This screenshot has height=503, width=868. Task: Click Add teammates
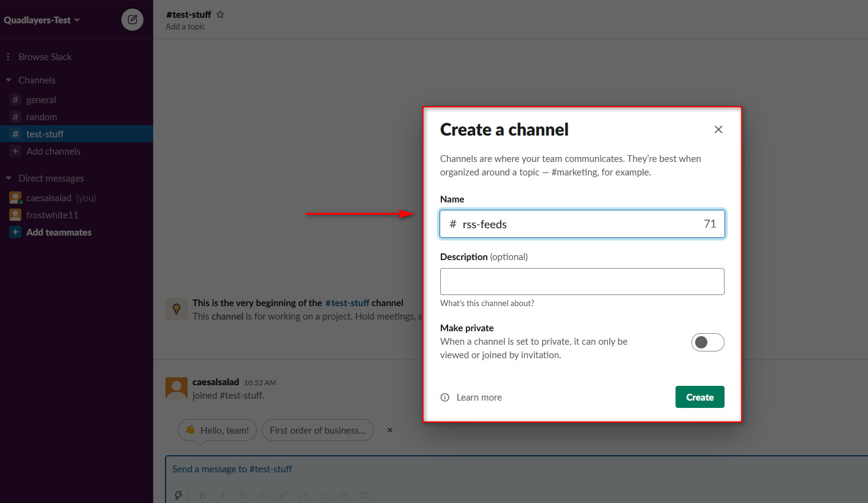click(x=59, y=232)
